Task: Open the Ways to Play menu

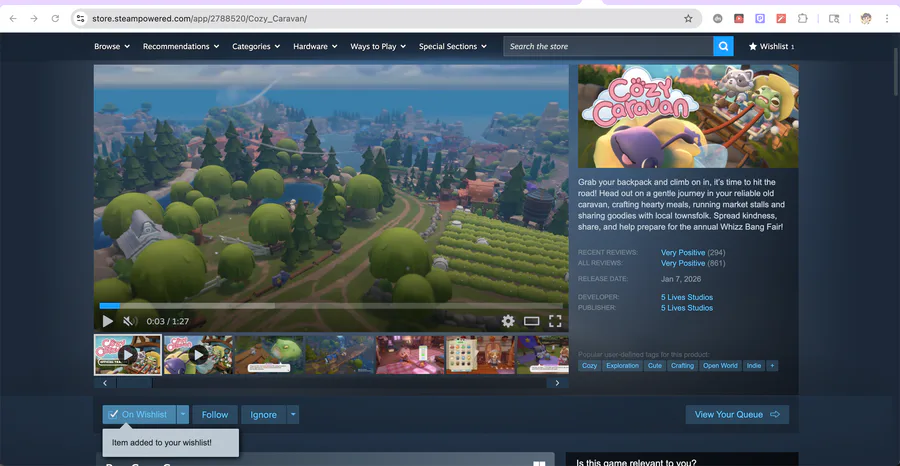Action: click(378, 46)
